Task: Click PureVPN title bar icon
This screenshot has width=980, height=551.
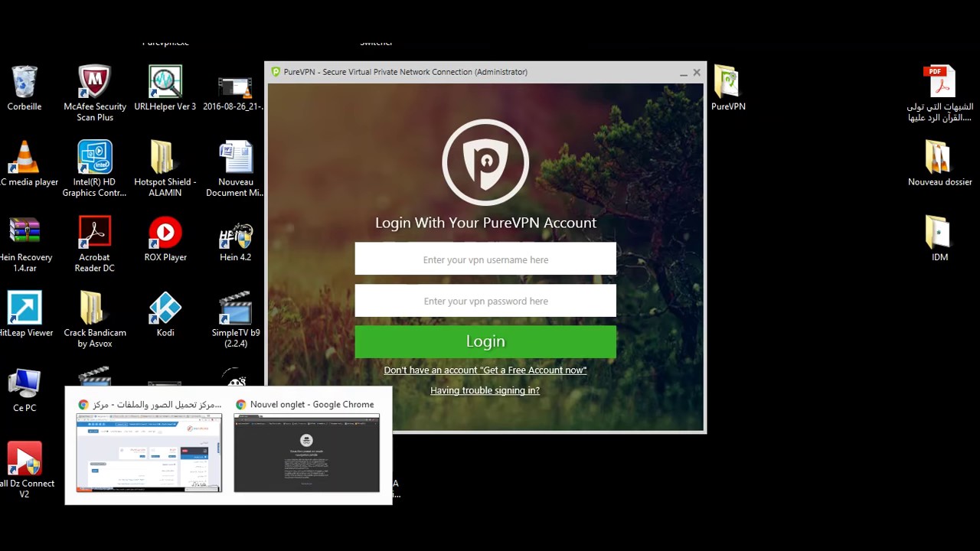Action: (276, 72)
